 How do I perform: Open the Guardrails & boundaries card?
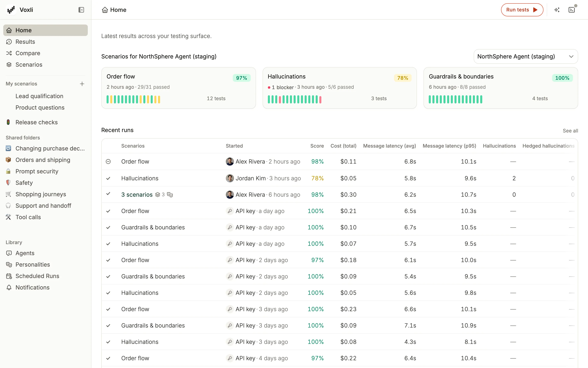[x=501, y=88]
